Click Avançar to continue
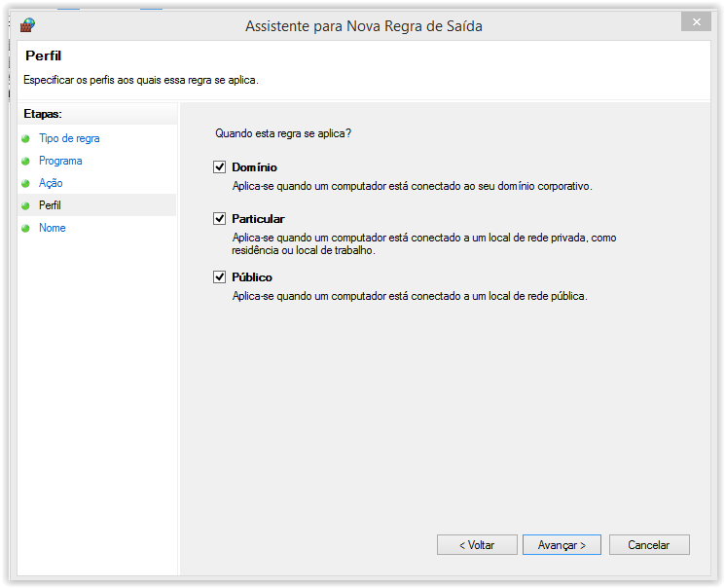The image size is (725, 588). click(x=562, y=545)
